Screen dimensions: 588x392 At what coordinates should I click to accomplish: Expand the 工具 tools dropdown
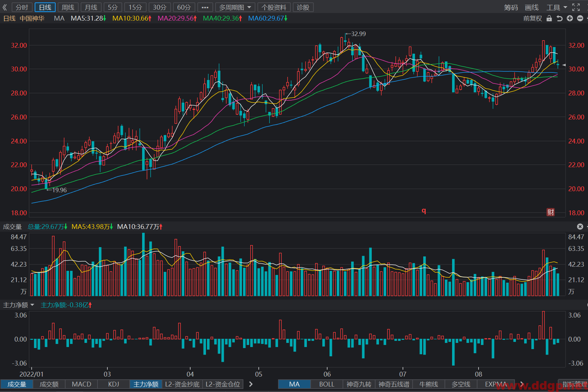pyautogui.click(x=557, y=7)
